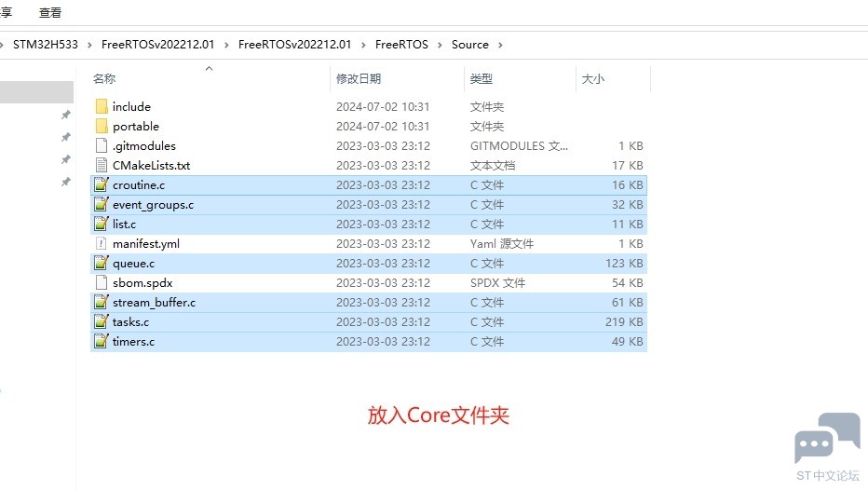Select the timers.c file name
Image resolution: width=868 pixels, height=490 pixels.
coord(133,341)
